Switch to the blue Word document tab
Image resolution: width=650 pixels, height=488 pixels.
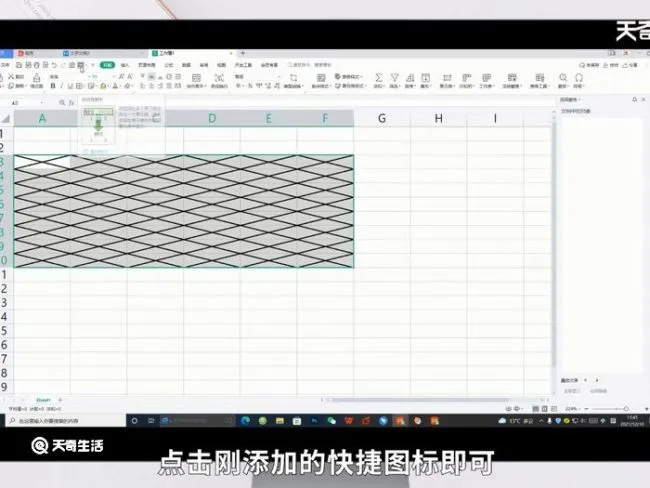(x=104, y=53)
